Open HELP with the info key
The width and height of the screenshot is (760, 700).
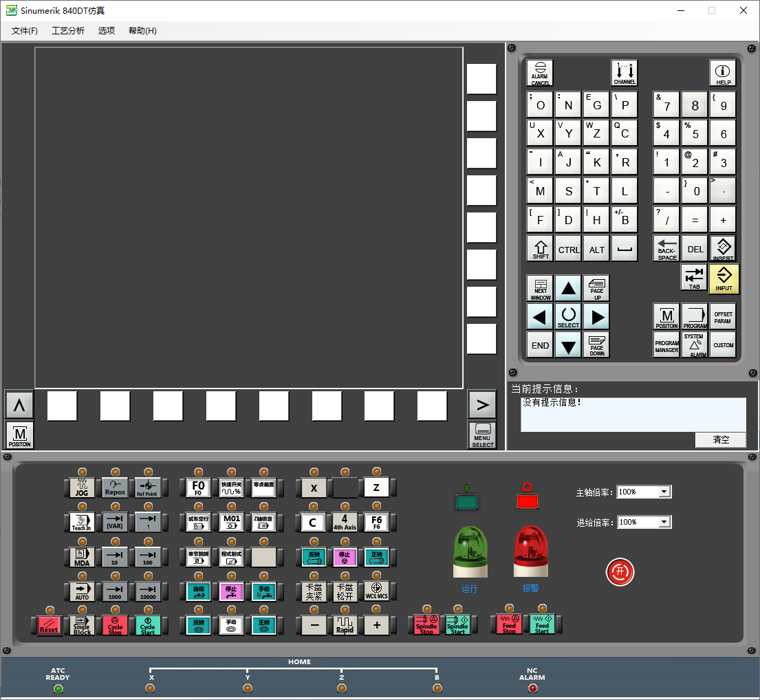tap(723, 73)
